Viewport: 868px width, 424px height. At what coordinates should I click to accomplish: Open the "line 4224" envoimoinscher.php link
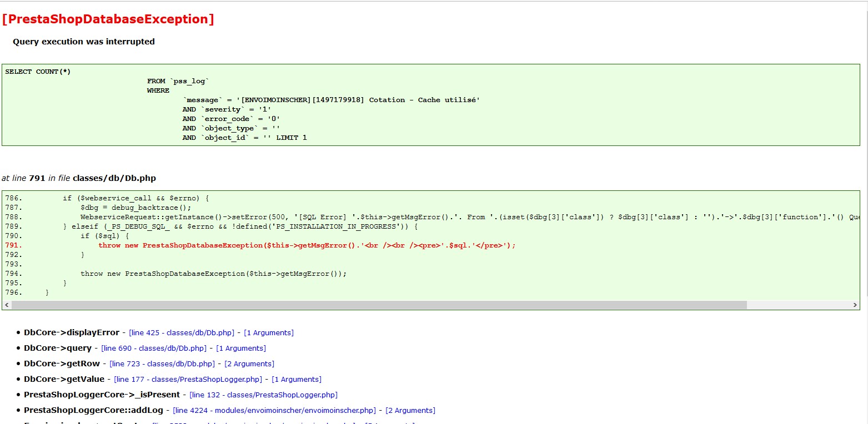274,411
